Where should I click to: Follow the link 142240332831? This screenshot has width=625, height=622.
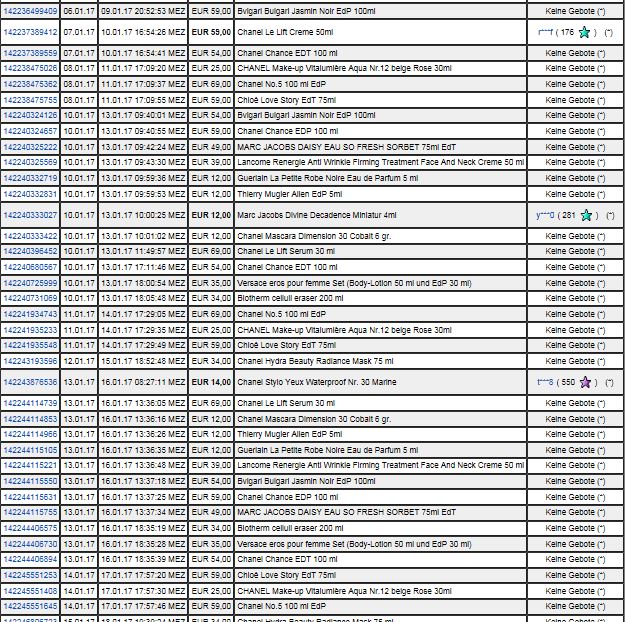click(30, 194)
